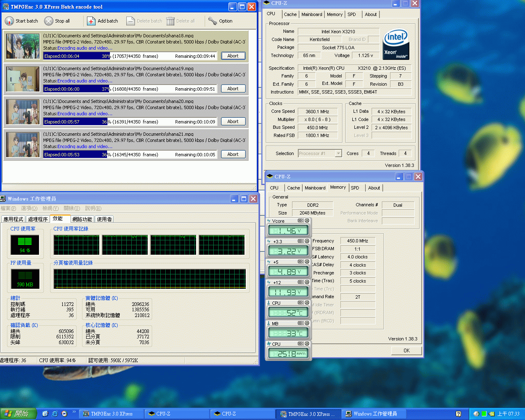The width and height of the screenshot is (525, 420).
Task: Close the +5 voltage widget
Action: coord(307,262)
